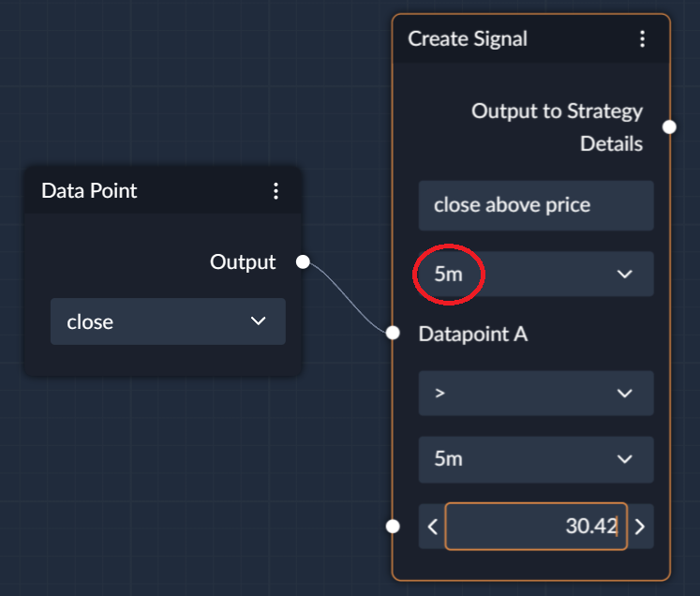Open the red-circled 5m timeframe dropdown
Screen dimensions: 700x596
[536, 274]
